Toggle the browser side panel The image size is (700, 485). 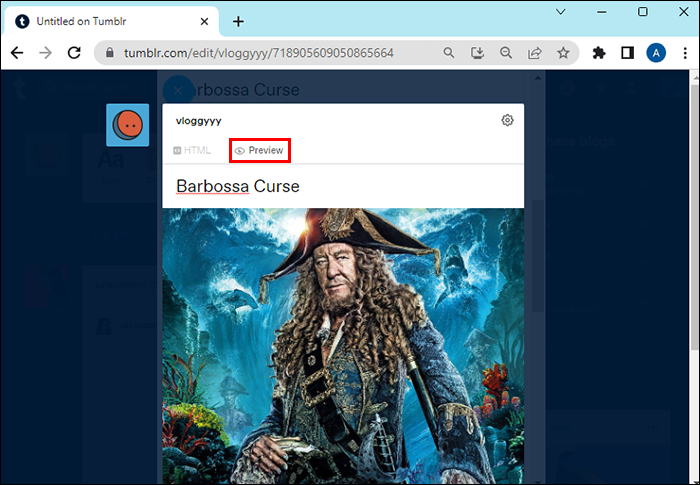tap(627, 53)
